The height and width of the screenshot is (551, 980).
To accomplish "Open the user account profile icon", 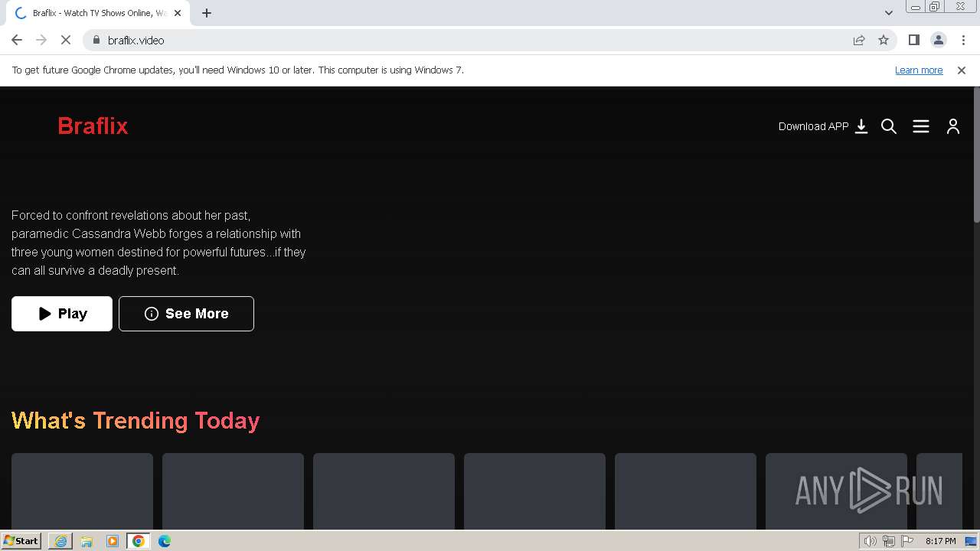I will coord(953,126).
